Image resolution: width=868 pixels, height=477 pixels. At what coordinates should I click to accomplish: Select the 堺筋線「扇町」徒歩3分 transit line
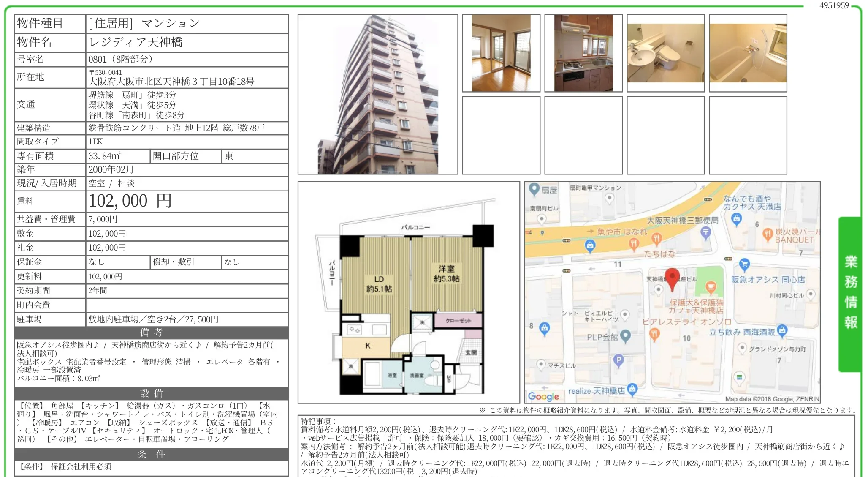[x=132, y=95]
